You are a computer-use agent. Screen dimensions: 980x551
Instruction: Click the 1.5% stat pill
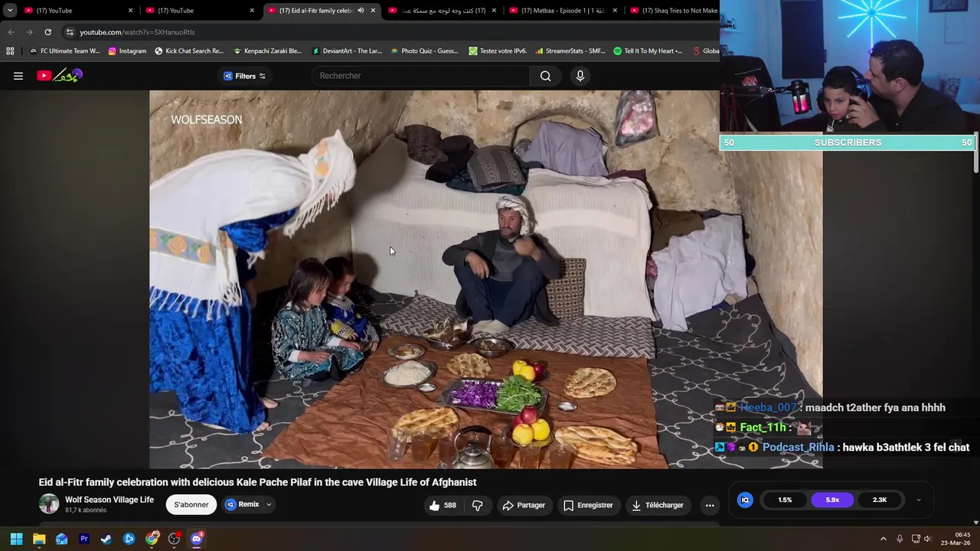(785, 500)
